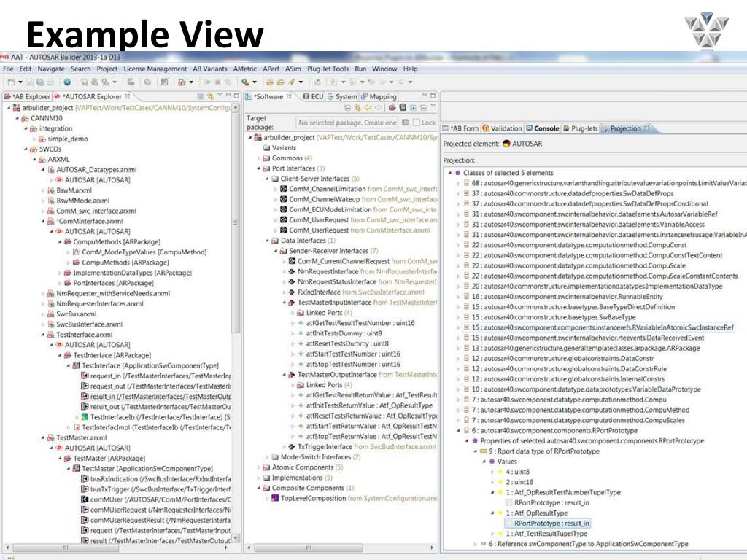The width and height of the screenshot is (747, 560).
Task: Collapse all in AUTOSAR Explorer toolbar
Action: click(x=201, y=96)
